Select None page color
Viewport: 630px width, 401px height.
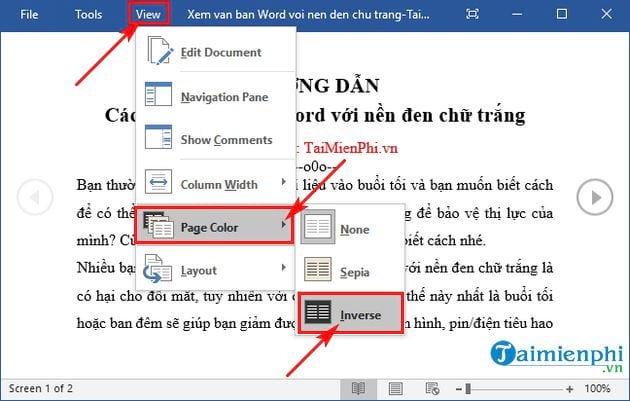[350, 227]
